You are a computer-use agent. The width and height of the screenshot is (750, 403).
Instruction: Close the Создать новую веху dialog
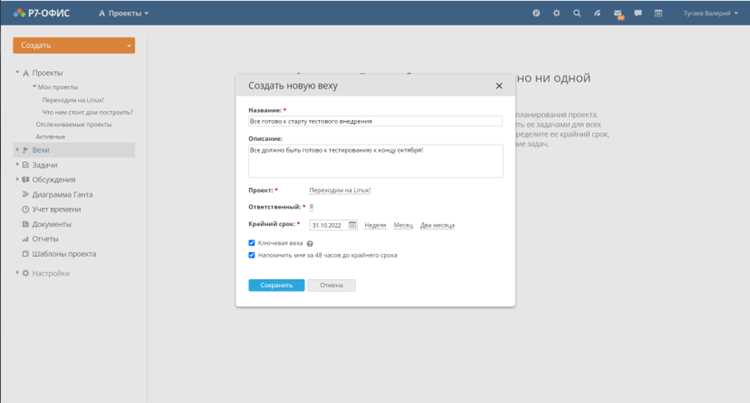pos(499,86)
